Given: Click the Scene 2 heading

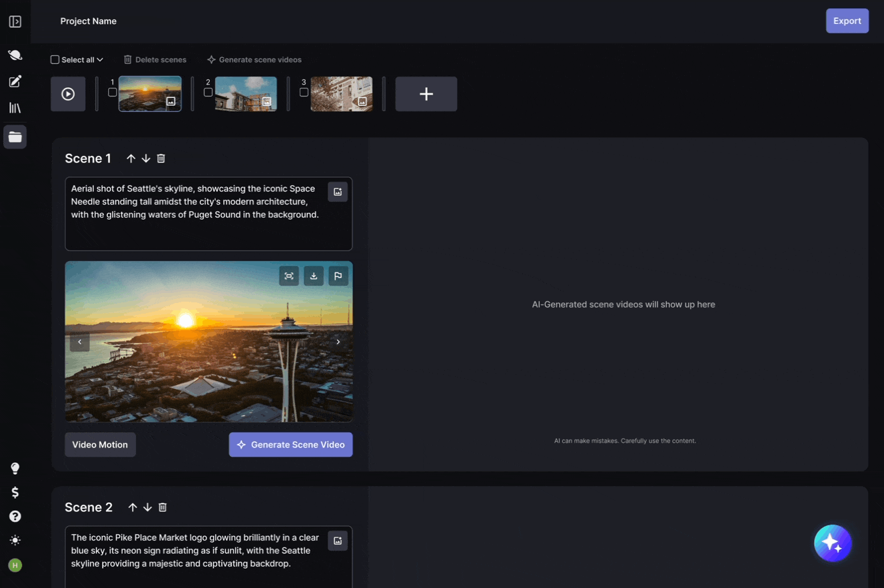Looking at the screenshot, I should (x=89, y=507).
